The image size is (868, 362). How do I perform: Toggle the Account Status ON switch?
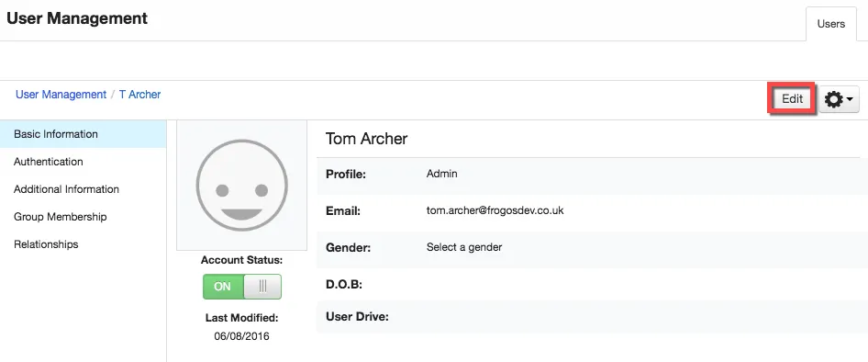pyautogui.click(x=242, y=287)
